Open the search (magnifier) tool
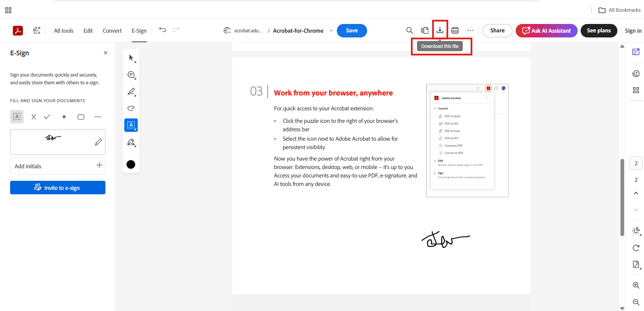644x311 pixels. click(410, 31)
